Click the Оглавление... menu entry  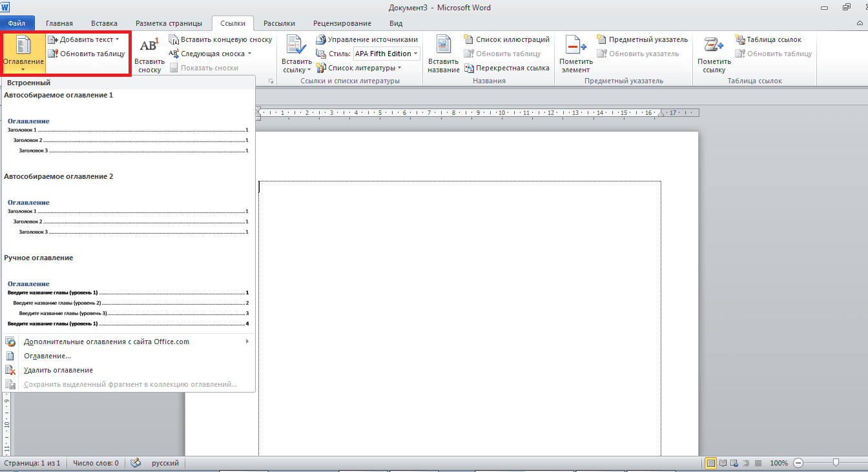click(128, 356)
